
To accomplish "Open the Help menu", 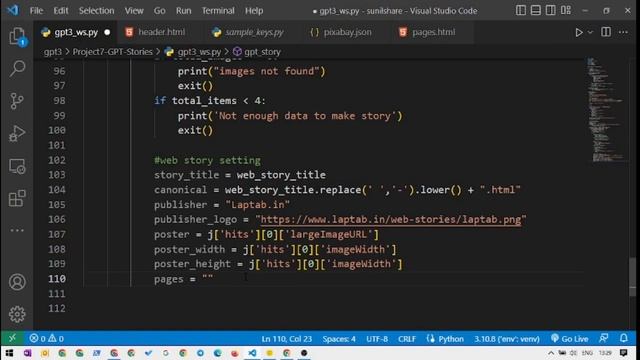I will point(254,11).
